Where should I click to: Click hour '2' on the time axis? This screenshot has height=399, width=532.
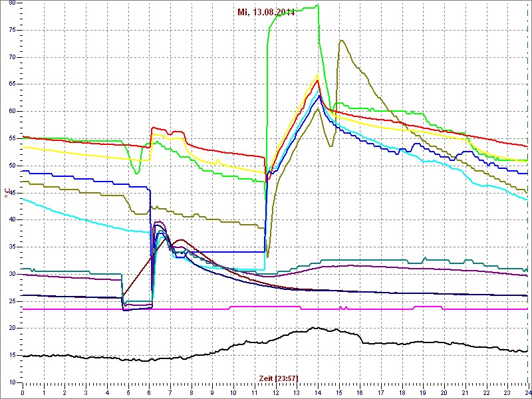click(65, 393)
